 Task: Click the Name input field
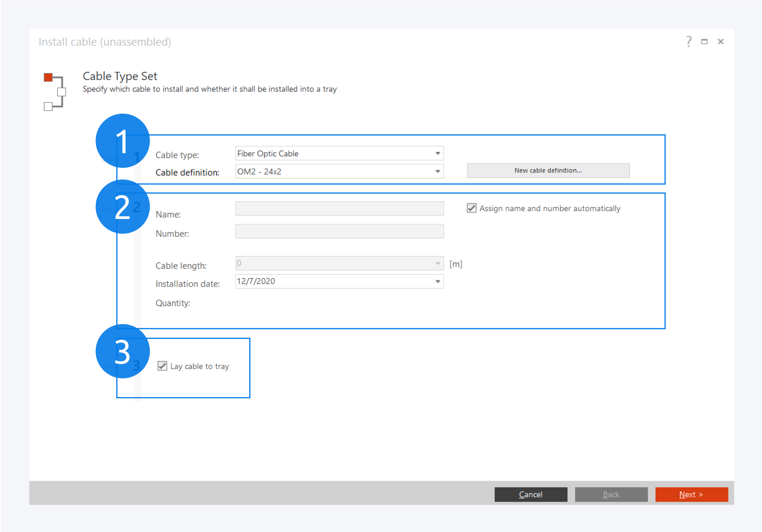pyautogui.click(x=339, y=209)
